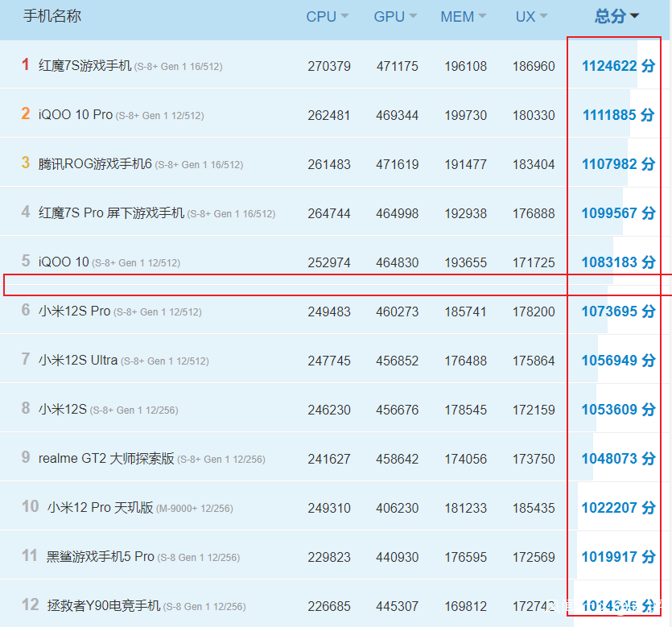The image size is (672, 627).
Task: Sort by MEM column header
Action: tap(464, 17)
